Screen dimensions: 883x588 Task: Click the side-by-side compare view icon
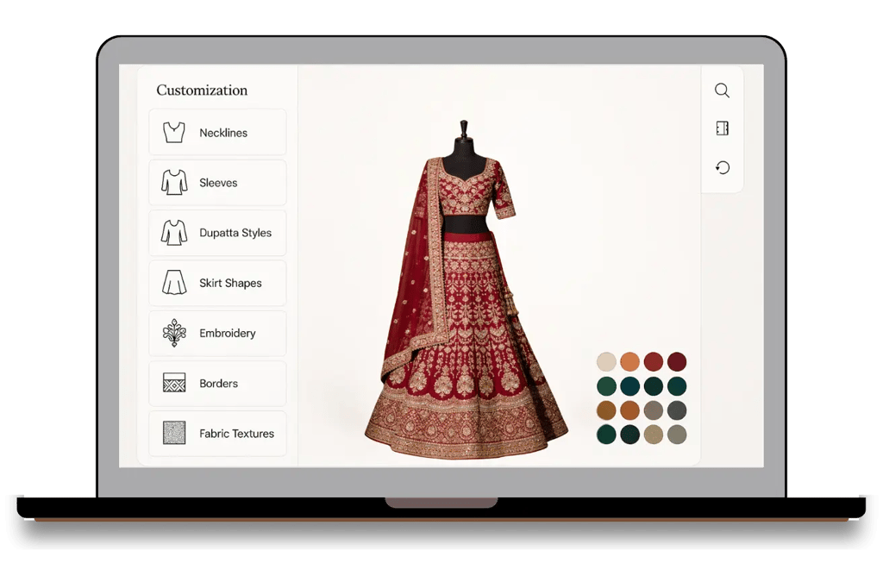coord(722,128)
